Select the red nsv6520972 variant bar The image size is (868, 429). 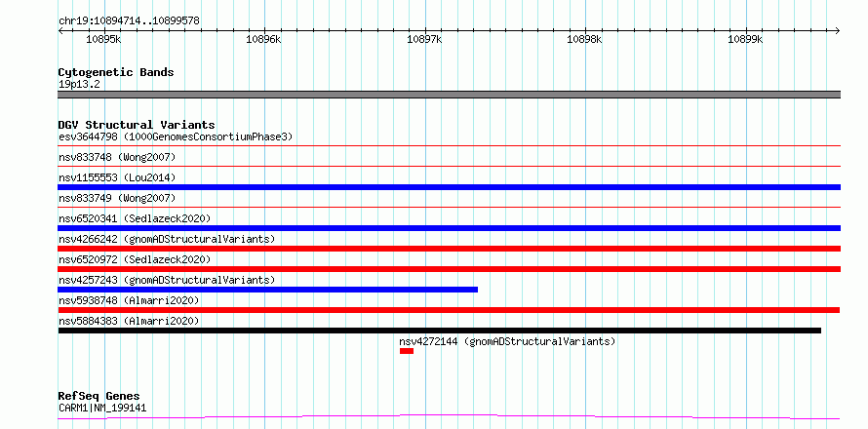450,269
